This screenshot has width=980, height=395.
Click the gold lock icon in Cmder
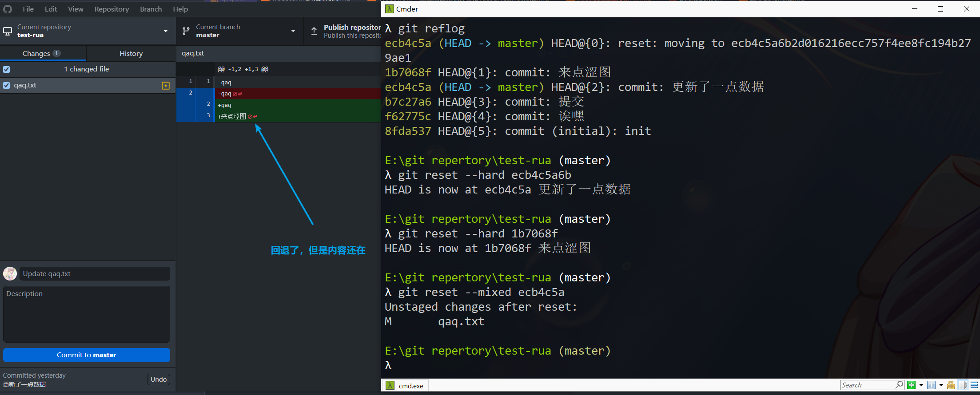(951, 385)
